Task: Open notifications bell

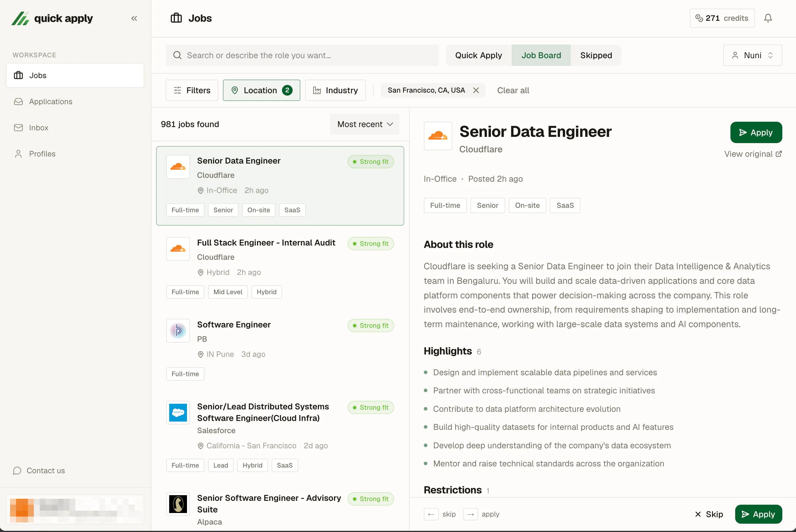Action: (x=768, y=18)
